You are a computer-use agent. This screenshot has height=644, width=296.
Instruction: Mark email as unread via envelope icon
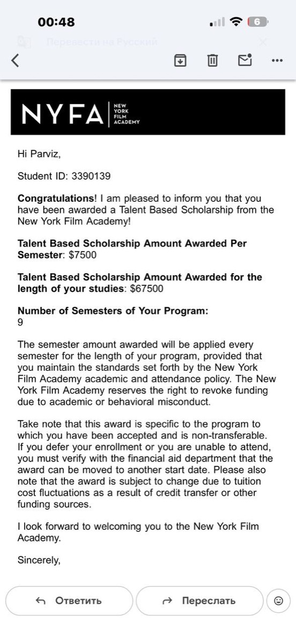[x=245, y=60]
